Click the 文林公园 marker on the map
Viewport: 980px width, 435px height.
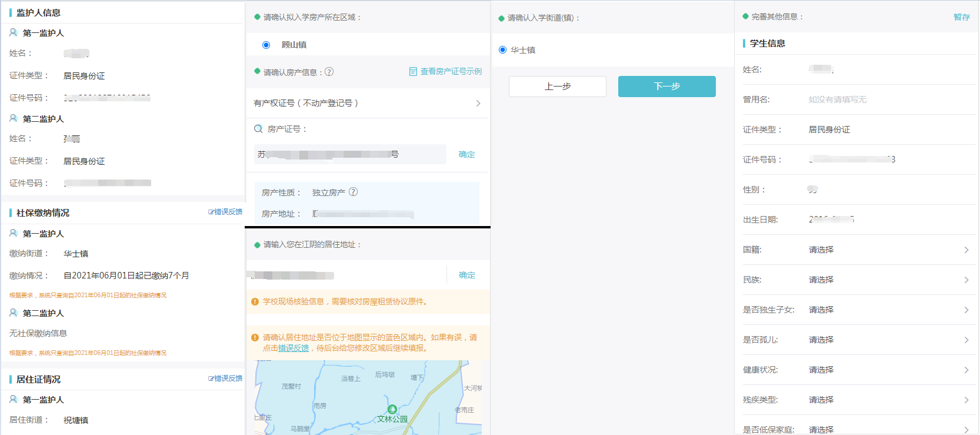[392, 410]
